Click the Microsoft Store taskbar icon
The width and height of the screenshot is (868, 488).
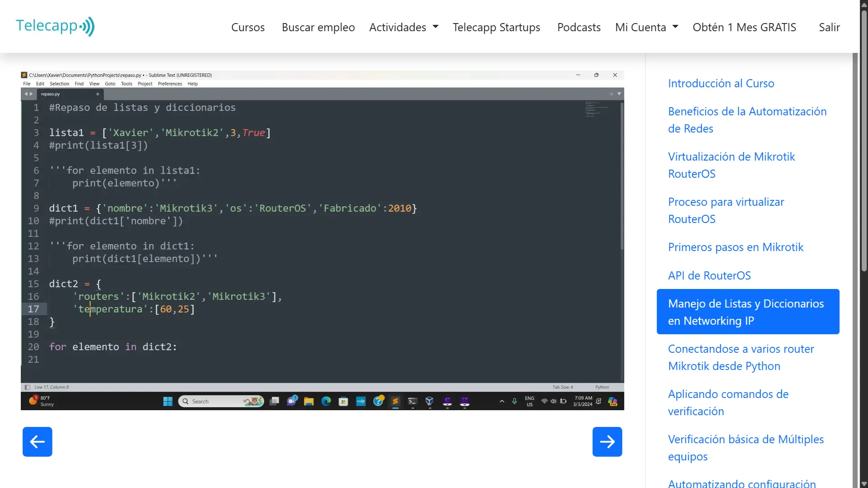click(x=343, y=401)
